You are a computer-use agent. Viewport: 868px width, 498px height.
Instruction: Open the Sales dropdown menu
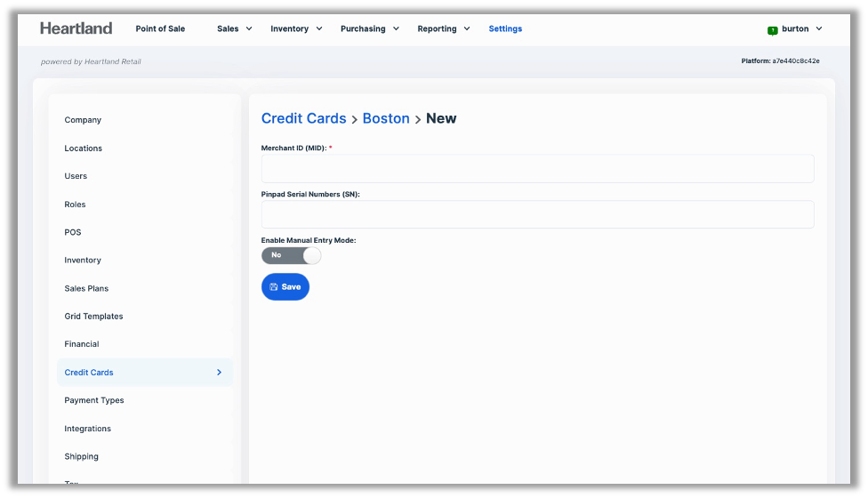point(235,28)
